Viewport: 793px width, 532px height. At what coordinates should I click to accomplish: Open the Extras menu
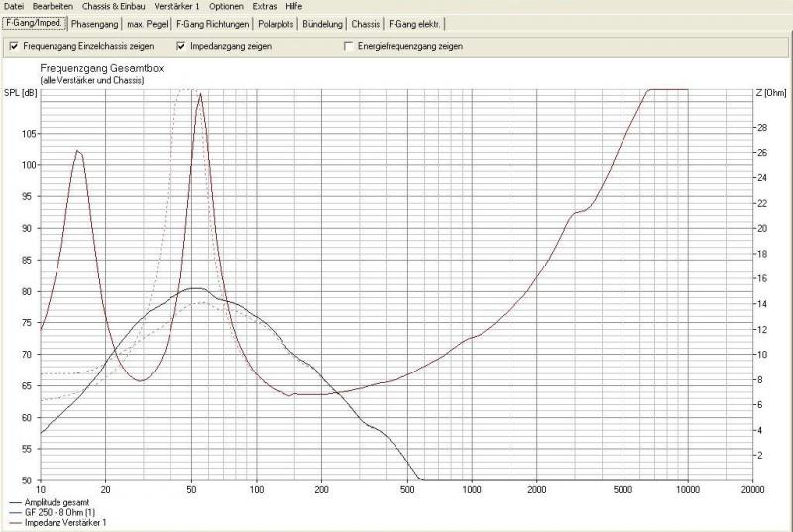[265, 6]
